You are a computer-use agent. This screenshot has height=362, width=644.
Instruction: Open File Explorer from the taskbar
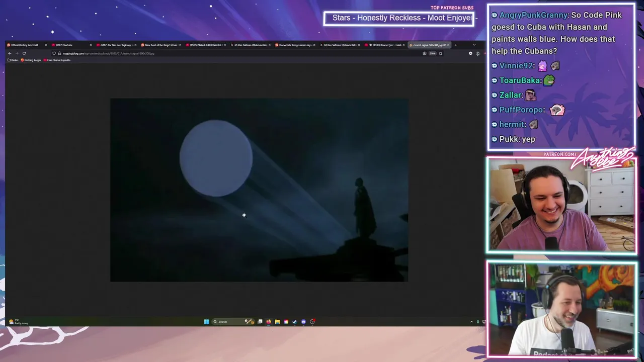pyautogui.click(x=277, y=322)
